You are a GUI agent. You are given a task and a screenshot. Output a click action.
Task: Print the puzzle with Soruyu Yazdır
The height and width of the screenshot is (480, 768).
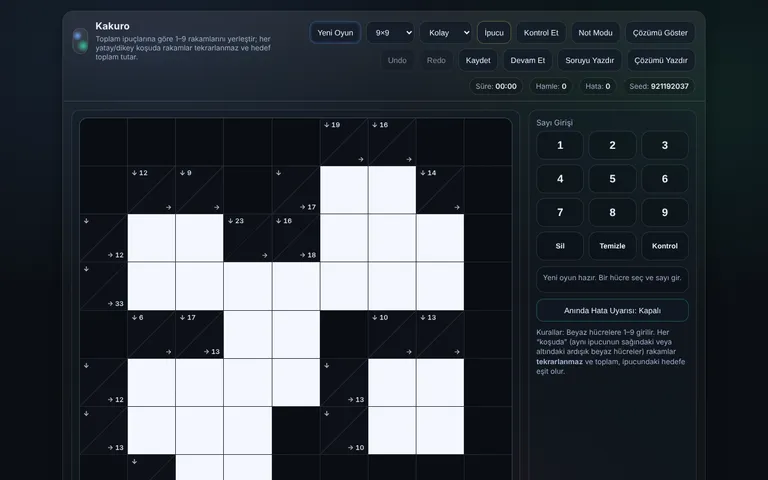(x=589, y=60)
